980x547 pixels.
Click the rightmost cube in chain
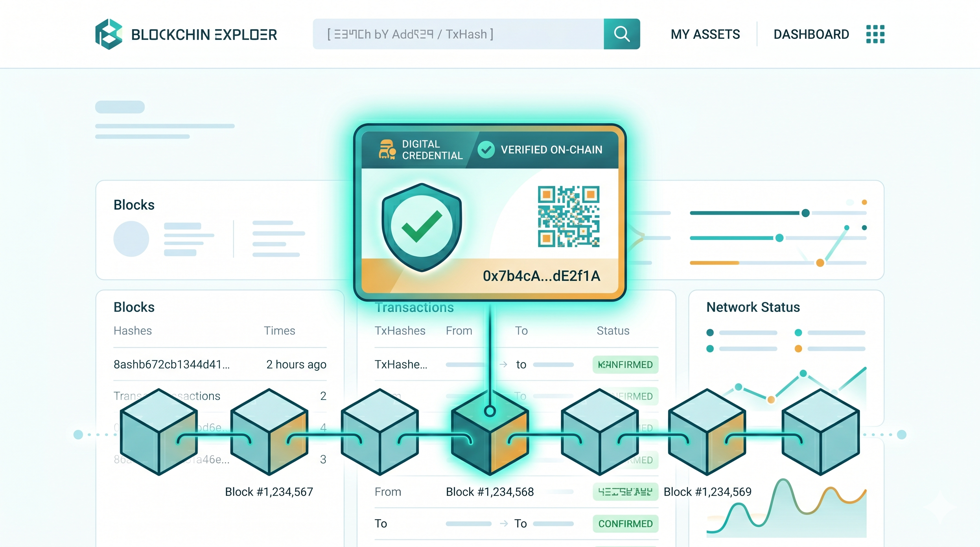pos(820,432)
